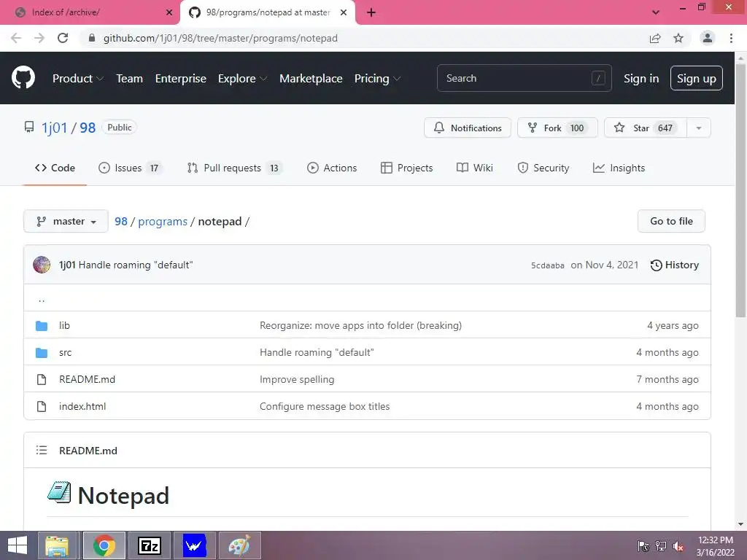Switch to the Code tab
This screenshot has width=747, height=560.
click(55, 168)
